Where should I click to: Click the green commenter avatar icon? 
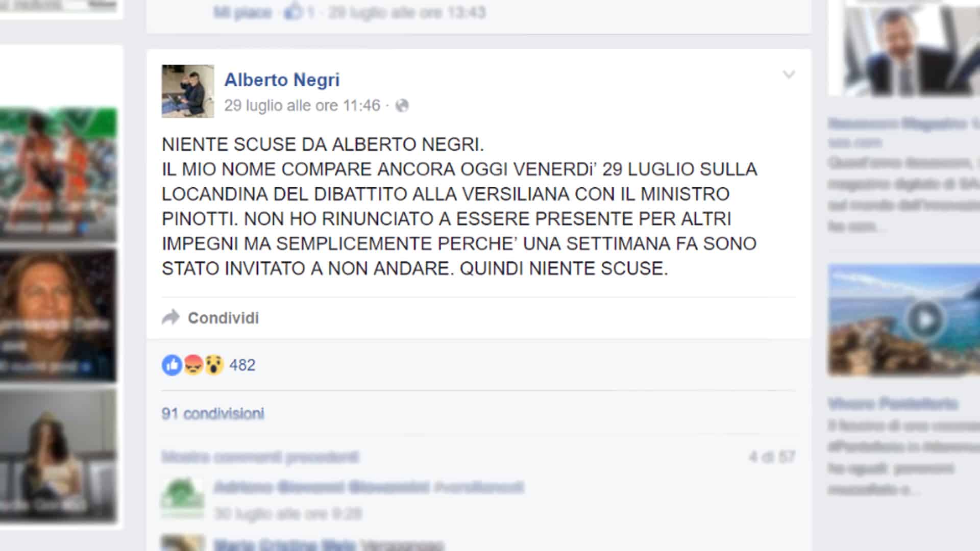pos(182,498)
